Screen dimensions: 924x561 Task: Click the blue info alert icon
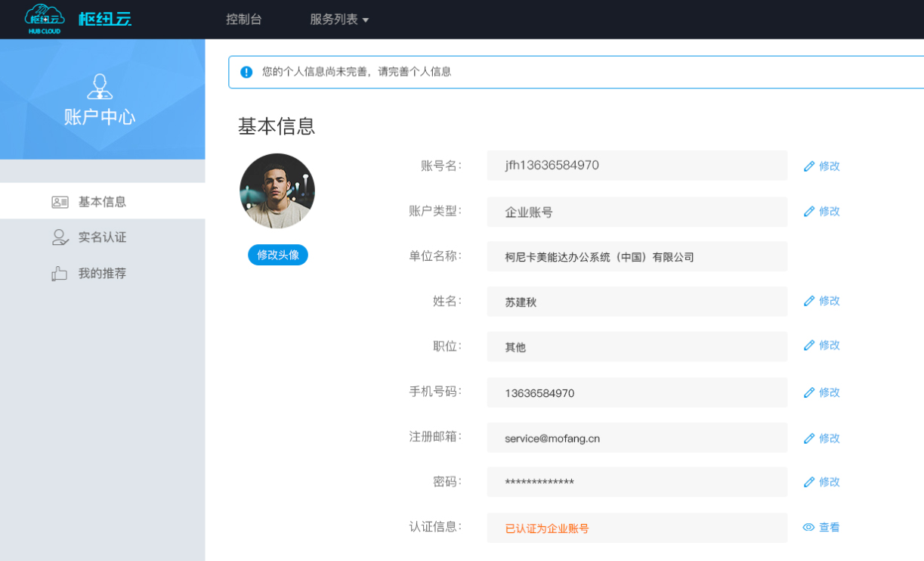point(246,72)
